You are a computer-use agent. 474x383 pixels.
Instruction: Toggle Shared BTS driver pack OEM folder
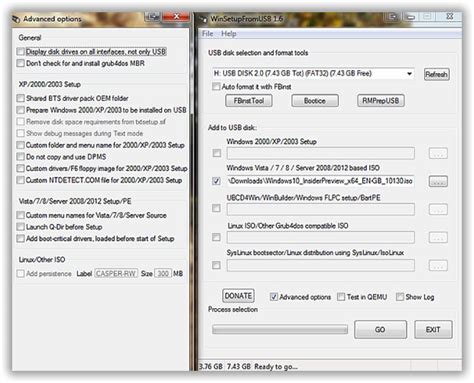21,98
